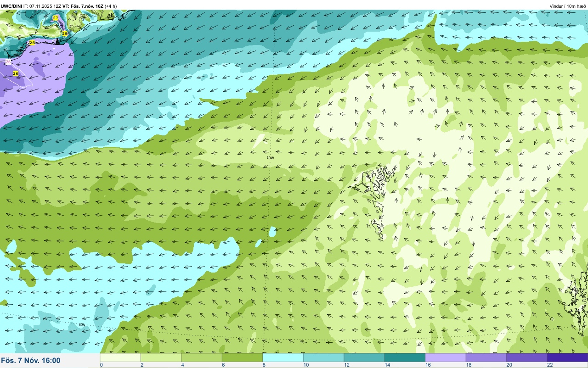Click the 10–12 m/s light teal legend swatch
This screenshot has height=368, width=588.
click(x=323, y=357)
